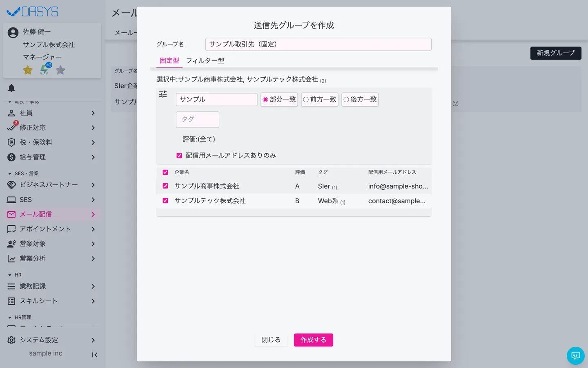Click the タグ input field
The width and height of the screenshot is (588, 368).
pos(198,119)
